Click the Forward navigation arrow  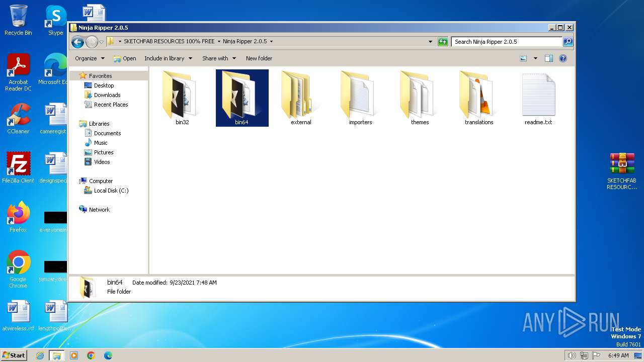[x=92, y=42]
